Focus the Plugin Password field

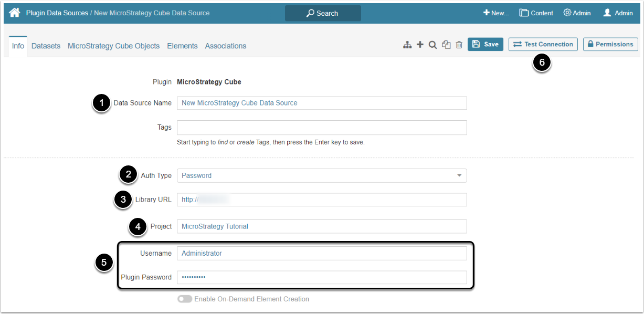pos(322,277)
